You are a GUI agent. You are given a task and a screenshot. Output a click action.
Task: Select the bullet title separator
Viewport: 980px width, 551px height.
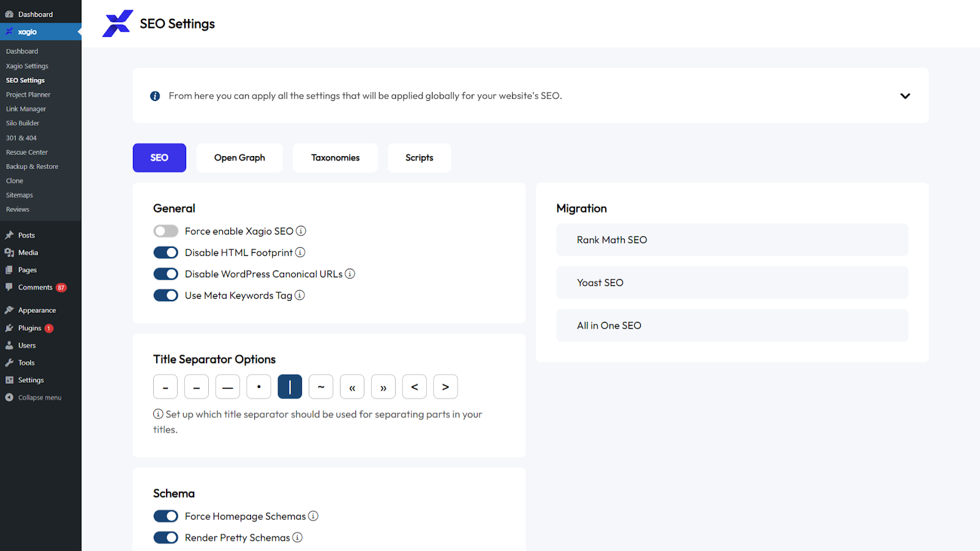point(258,386)
